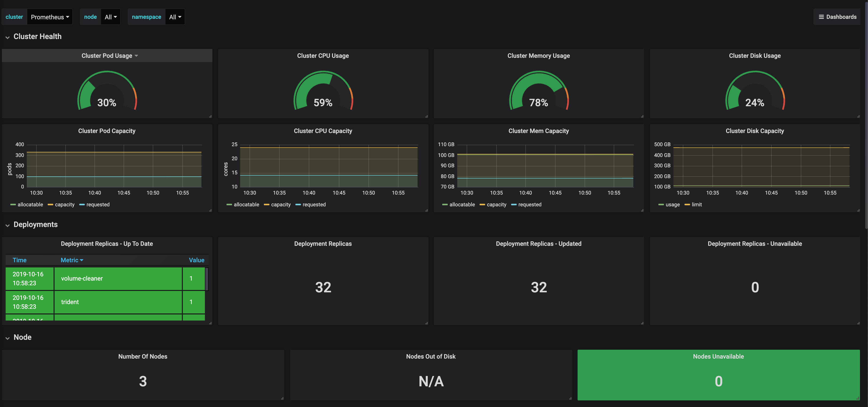868x407 pixels.
Task: Click the Deployment Replicas table scrollbar
Action: point(207,279)
